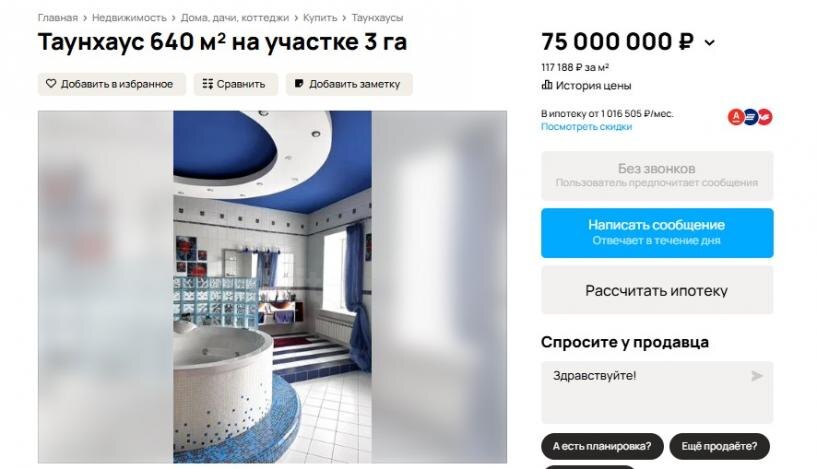Click the blue bank logo icon
Viewport: 817px width, 469px height.
[x=750, y=117]
